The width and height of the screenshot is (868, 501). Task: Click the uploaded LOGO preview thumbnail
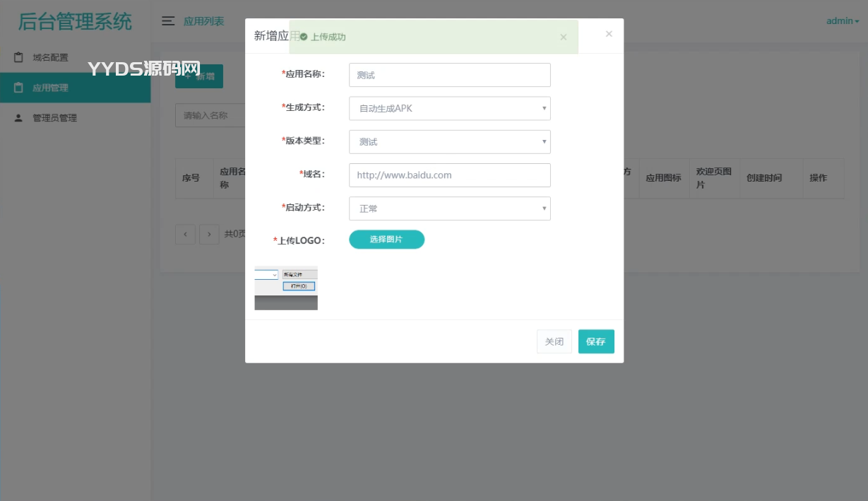285,287
